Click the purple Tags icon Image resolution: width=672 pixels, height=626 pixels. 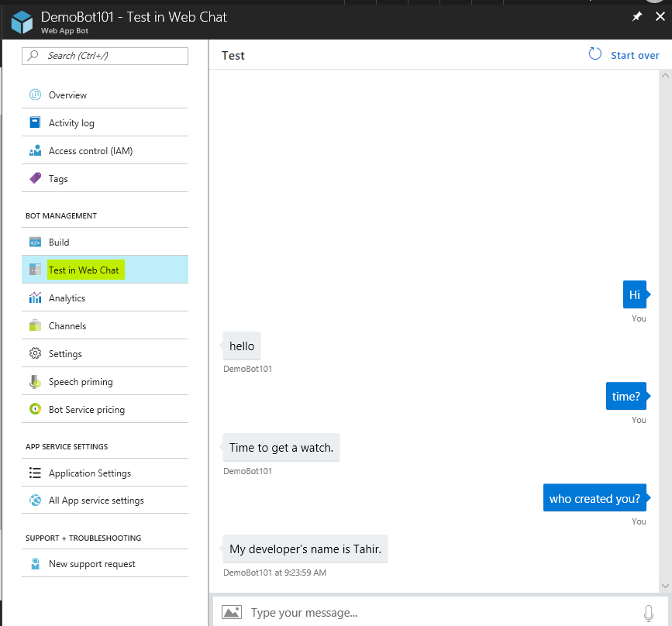click(35, 179)
